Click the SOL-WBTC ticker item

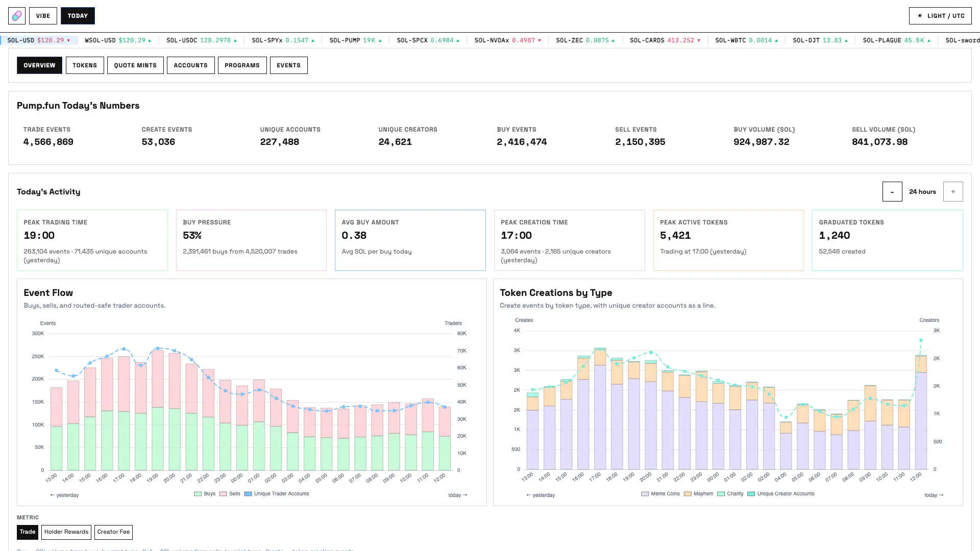(x=747, y=40)
